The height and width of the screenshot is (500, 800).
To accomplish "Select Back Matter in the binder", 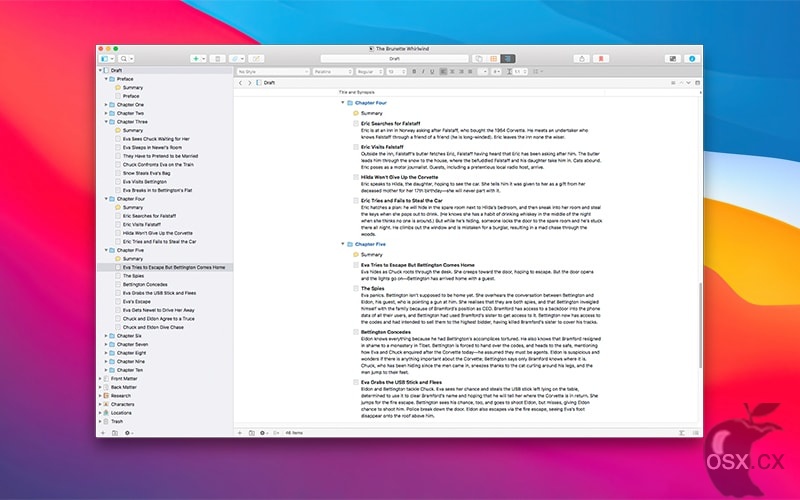I will point(123,387).
